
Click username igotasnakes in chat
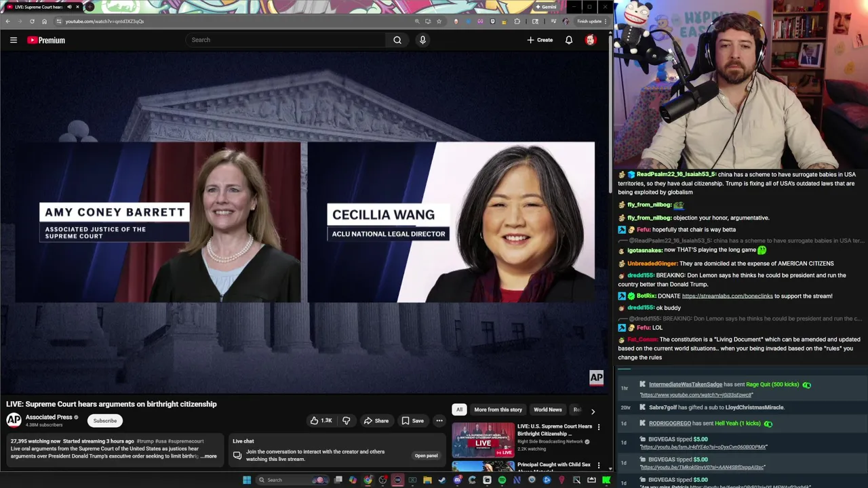(645, 250)
